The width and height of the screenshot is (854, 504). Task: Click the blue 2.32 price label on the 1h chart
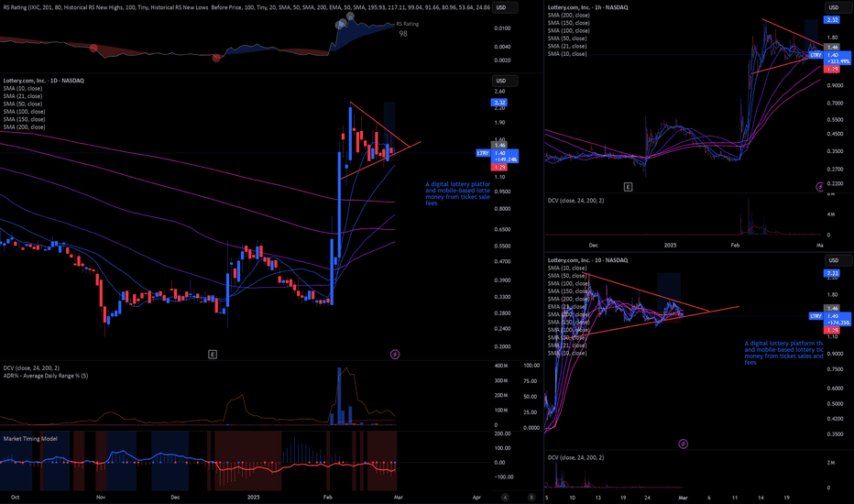coord(832,19)
